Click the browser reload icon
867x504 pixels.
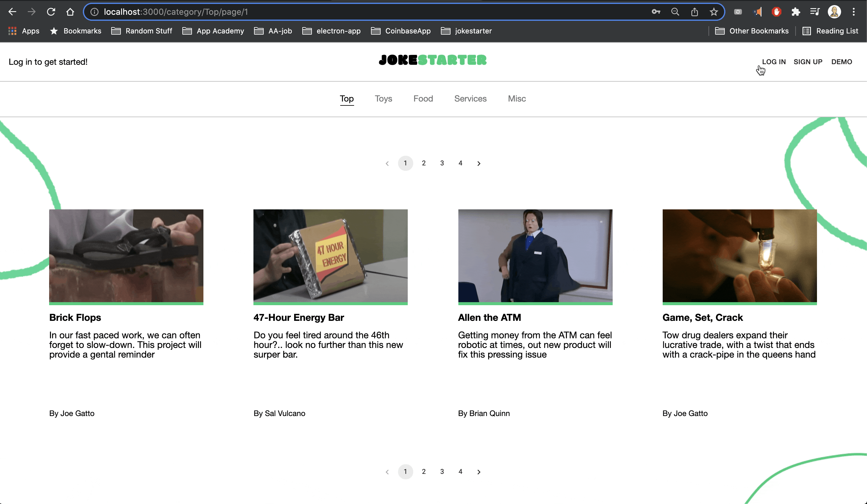(51, 12)
